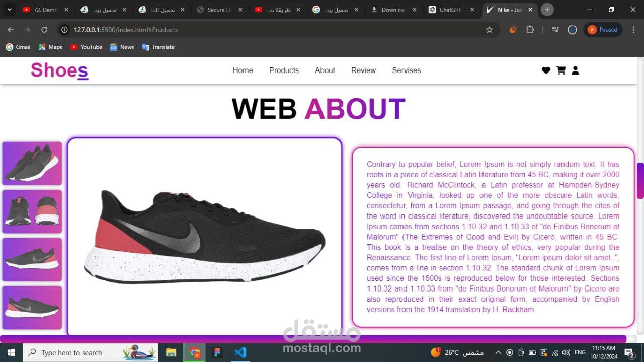This screenshot has width=644, height=362.
Task: Open the News bookmark
Action: (122, 47)
